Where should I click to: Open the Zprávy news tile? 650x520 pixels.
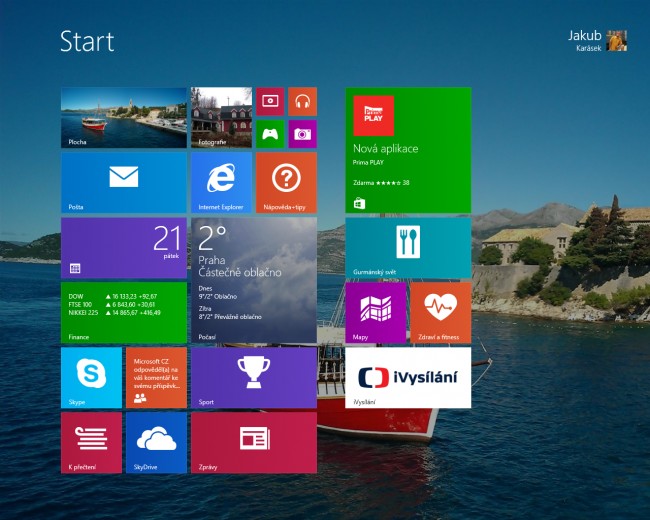coord(254,442)
